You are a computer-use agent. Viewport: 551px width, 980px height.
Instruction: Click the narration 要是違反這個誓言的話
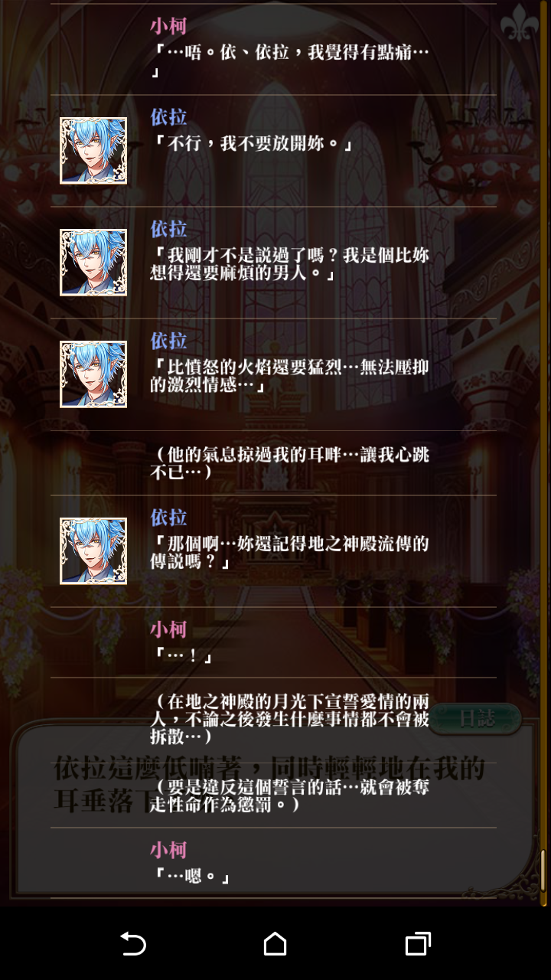click(x=291, y=795)
